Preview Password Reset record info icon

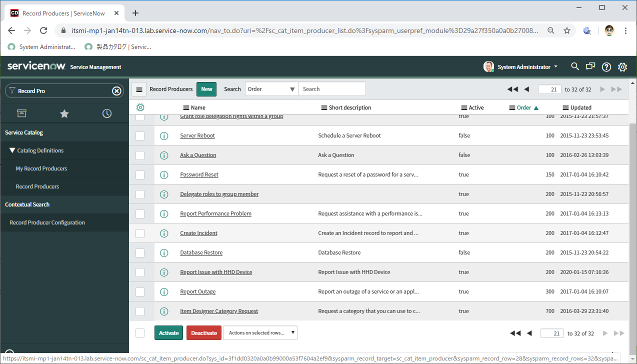click(163, 174)
